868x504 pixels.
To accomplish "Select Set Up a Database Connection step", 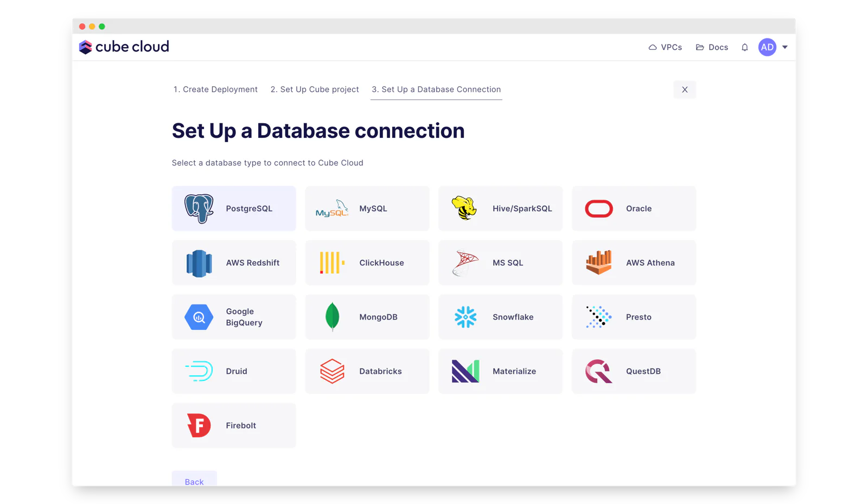I will pos(436,90).
